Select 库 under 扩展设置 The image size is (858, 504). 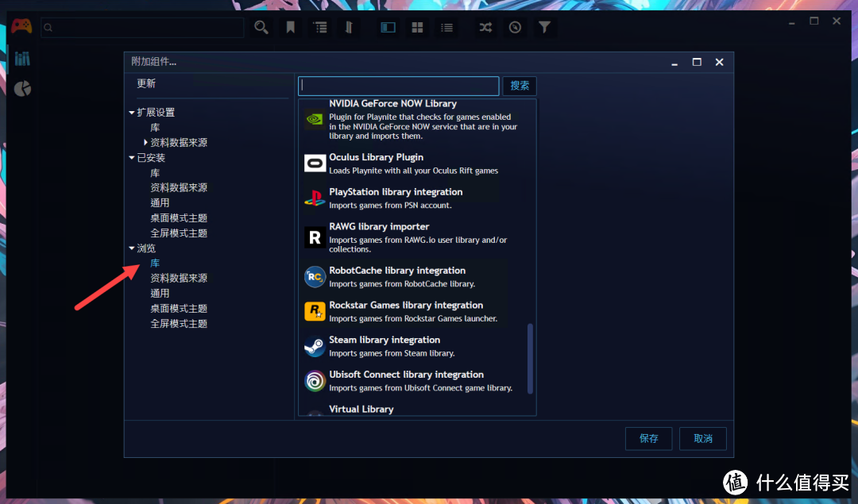tap(156, 127)
